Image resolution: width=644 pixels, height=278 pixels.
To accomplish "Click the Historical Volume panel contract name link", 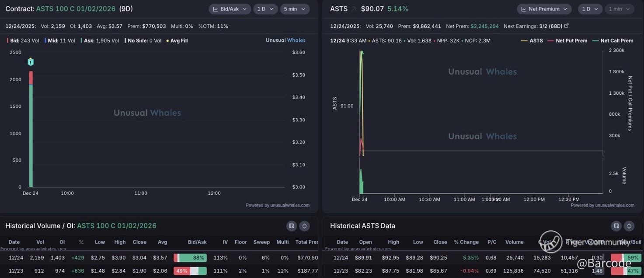I will click(116, 226).
